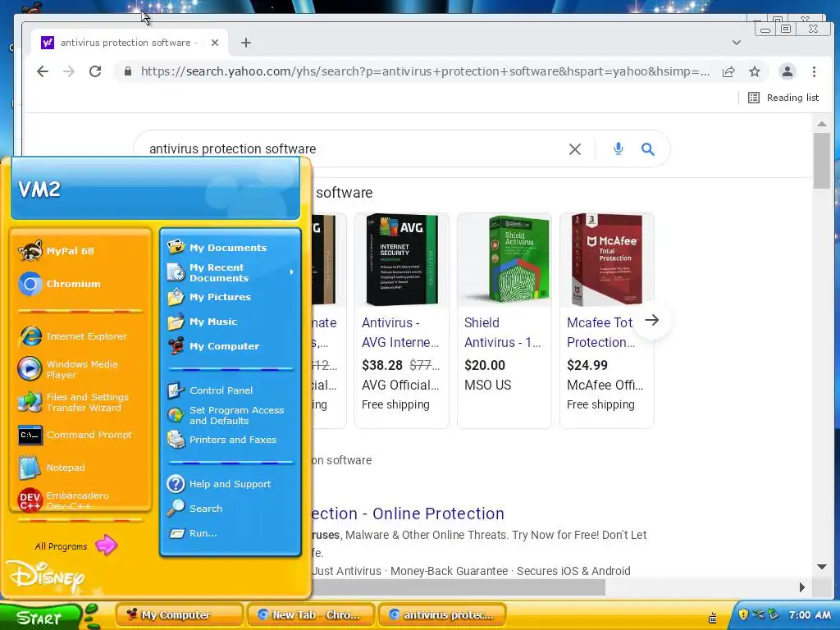Screen dimensions: 840x630
Task: Open the AVG Internet Security product image
Action: (402, 260)
